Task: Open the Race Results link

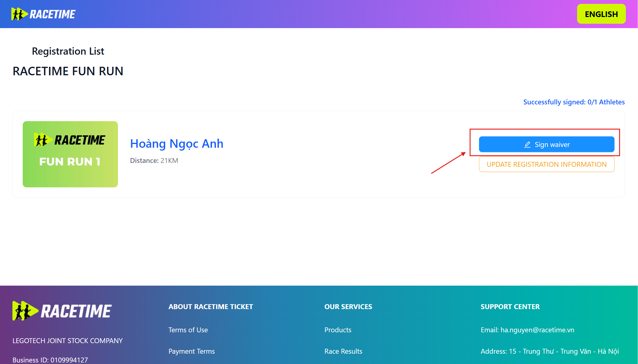Action: [x=343, y=351]
